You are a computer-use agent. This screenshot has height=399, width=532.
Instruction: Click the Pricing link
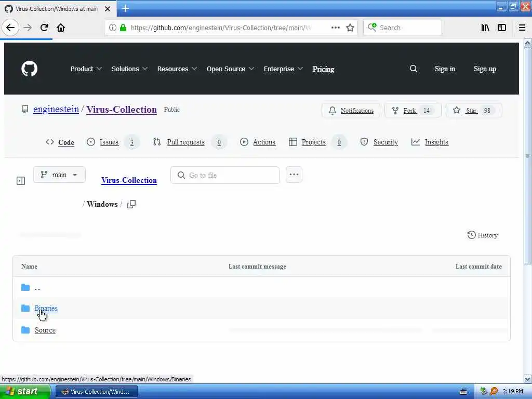[323, 69]
